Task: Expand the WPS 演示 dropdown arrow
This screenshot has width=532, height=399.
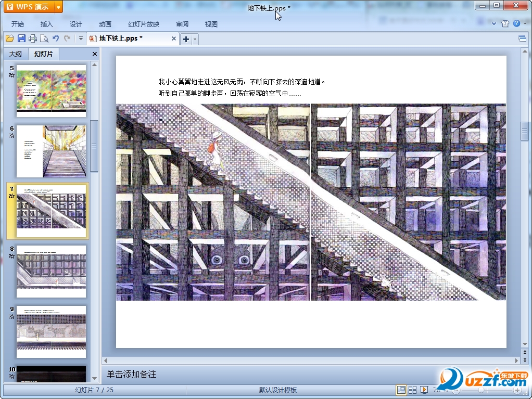Action: click(59, 7)
